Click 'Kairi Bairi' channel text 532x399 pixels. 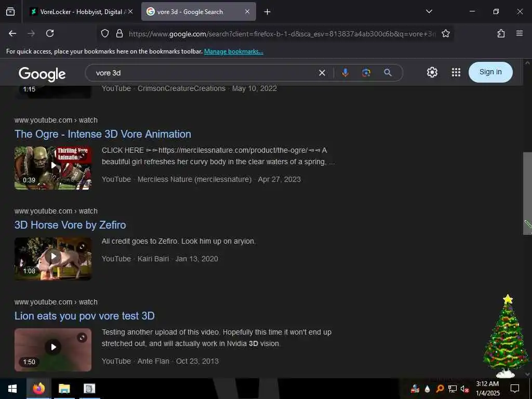coord(153,259)
